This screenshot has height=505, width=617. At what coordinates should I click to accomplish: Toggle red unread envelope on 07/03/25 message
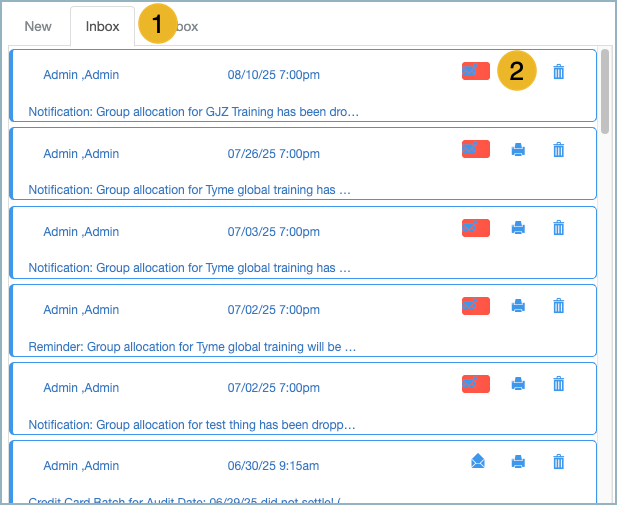click(x=475, y=227)
